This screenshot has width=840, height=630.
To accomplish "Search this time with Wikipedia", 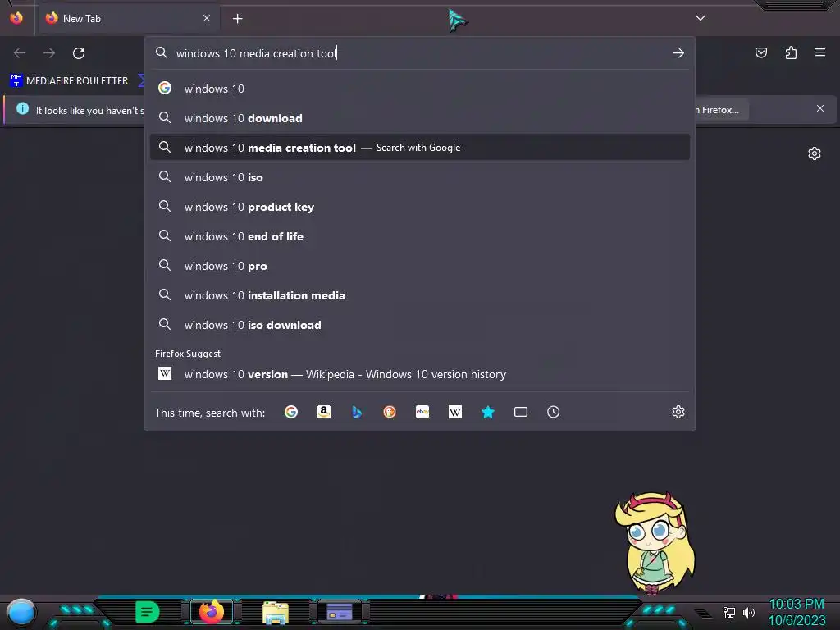I will (454, 412).
